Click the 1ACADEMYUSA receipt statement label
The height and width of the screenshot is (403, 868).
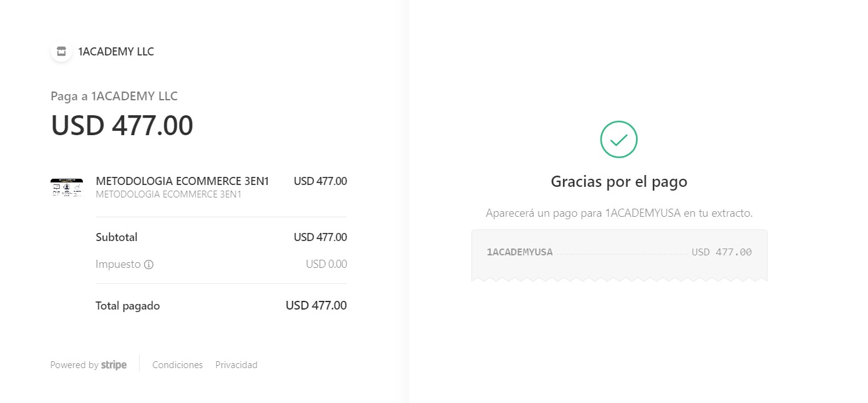pyautogui.click(x=519, y=252)
